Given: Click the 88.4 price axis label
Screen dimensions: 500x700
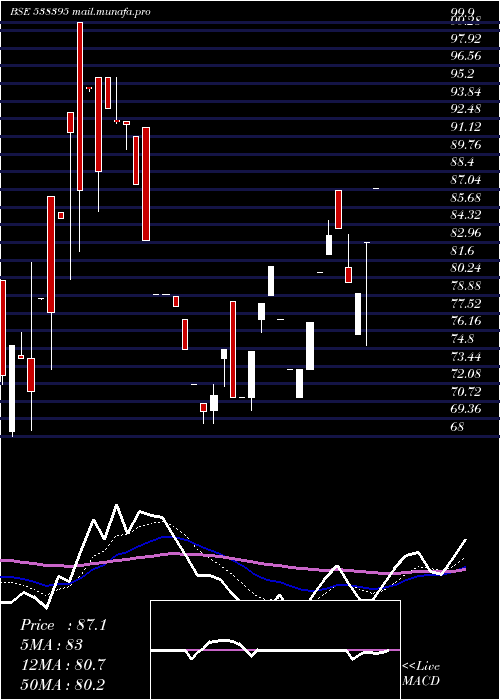Looking at the screenshot, I should coord(462,162).
